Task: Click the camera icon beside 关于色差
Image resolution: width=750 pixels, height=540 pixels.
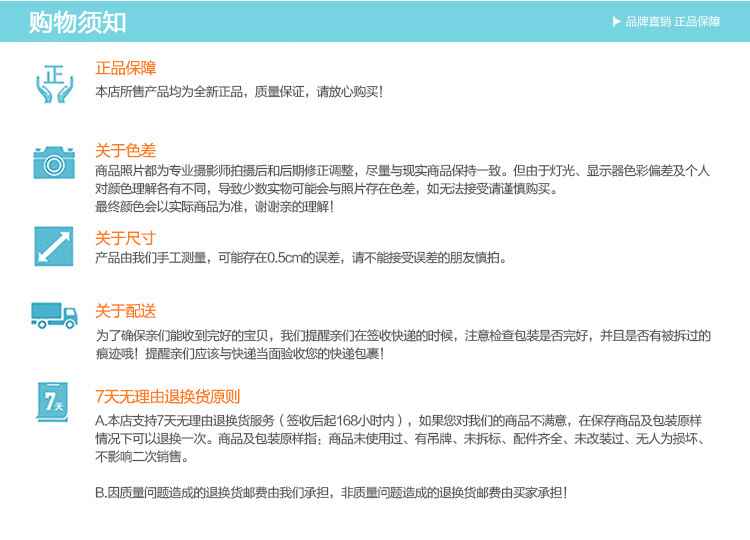Action: click(x=54, y=163)
